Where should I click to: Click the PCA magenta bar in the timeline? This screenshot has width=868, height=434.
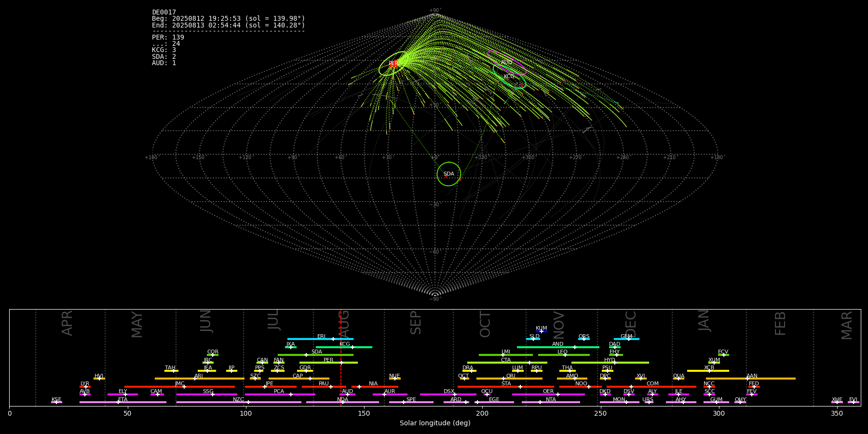pyautogui.click(x=280, y=394)
